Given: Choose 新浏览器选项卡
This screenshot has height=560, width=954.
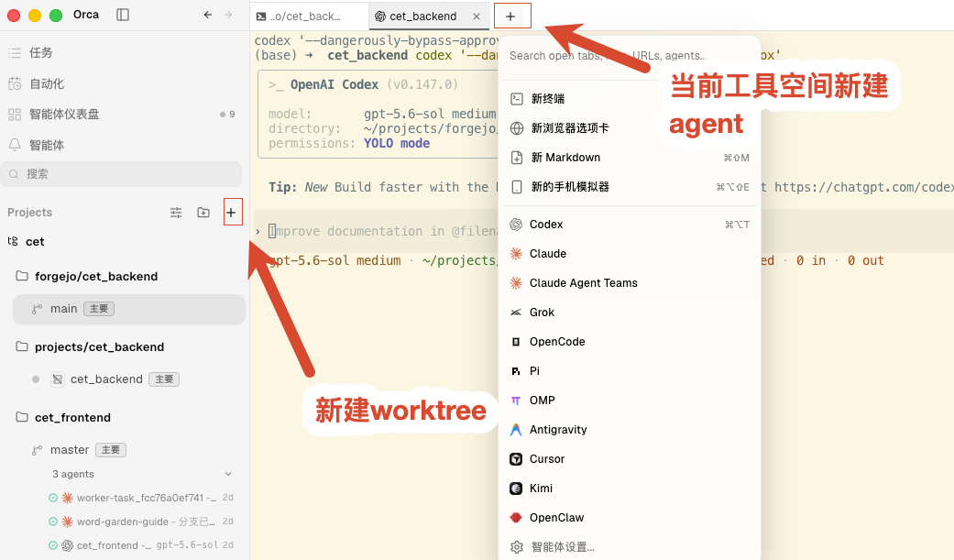Looking at the screenshot, I should point(630,127).
